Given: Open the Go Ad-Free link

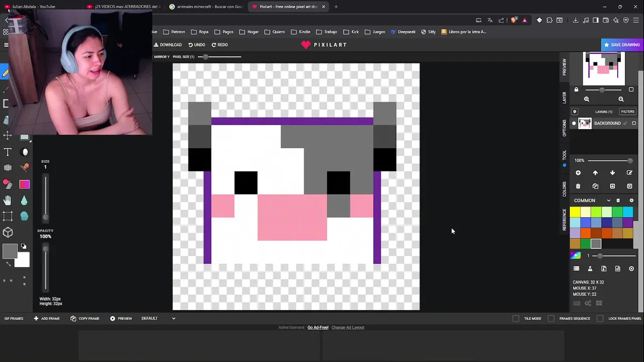Looking at the screenshot, I should click(318, 327).
